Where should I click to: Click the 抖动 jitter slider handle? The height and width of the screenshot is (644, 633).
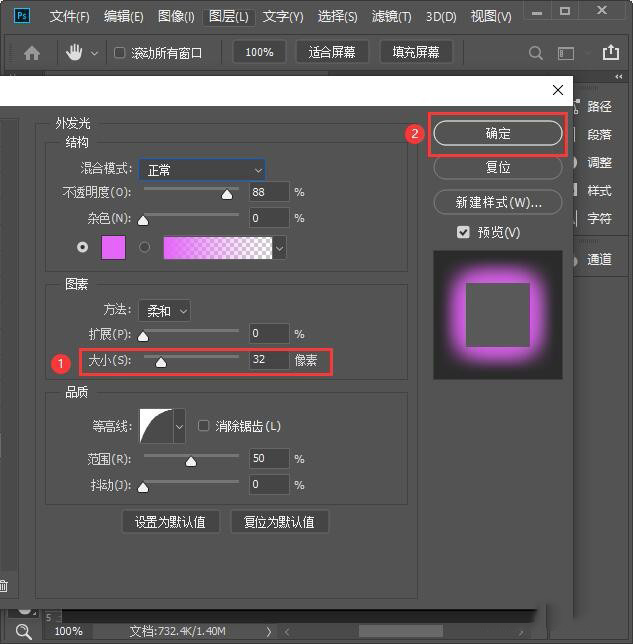click(x=143, y=488)
